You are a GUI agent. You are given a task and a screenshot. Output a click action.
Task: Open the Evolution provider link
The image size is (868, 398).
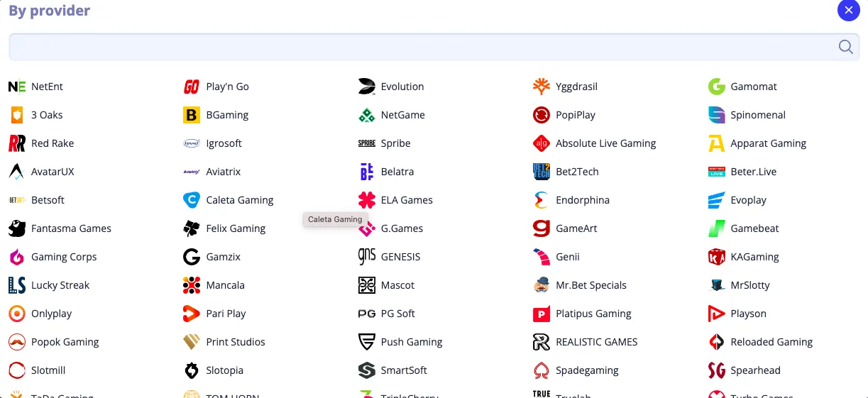coord(402,87)
